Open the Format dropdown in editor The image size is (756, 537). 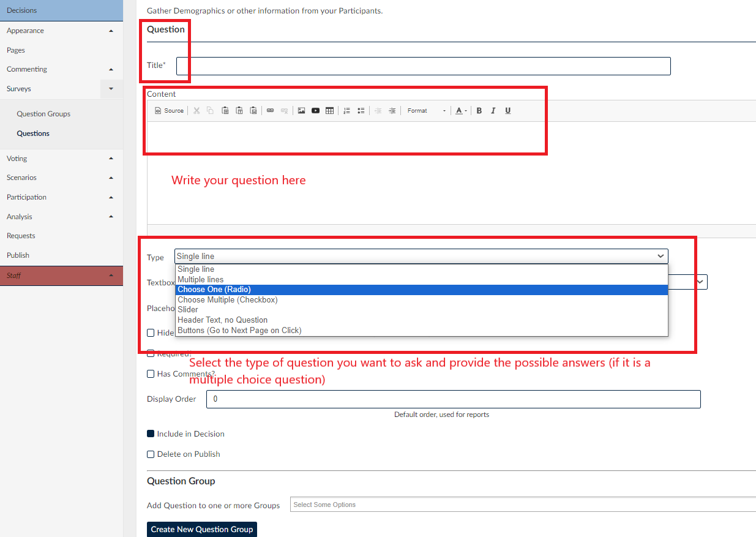click(426, 111)
